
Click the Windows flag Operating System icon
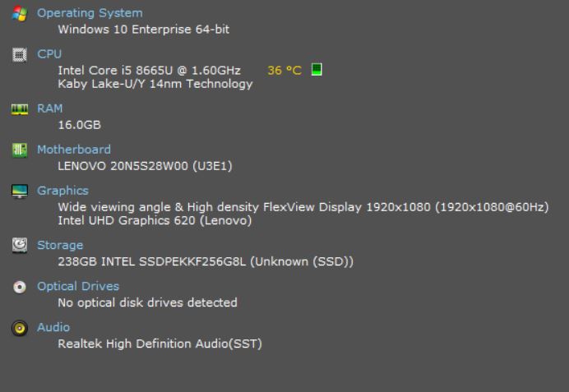click(19, 13)
